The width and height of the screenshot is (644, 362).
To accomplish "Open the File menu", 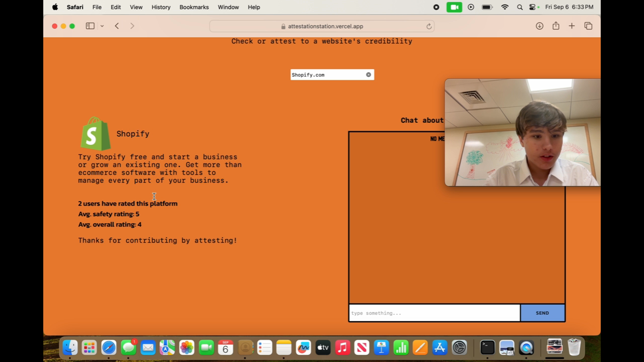I will coord(97,7).
